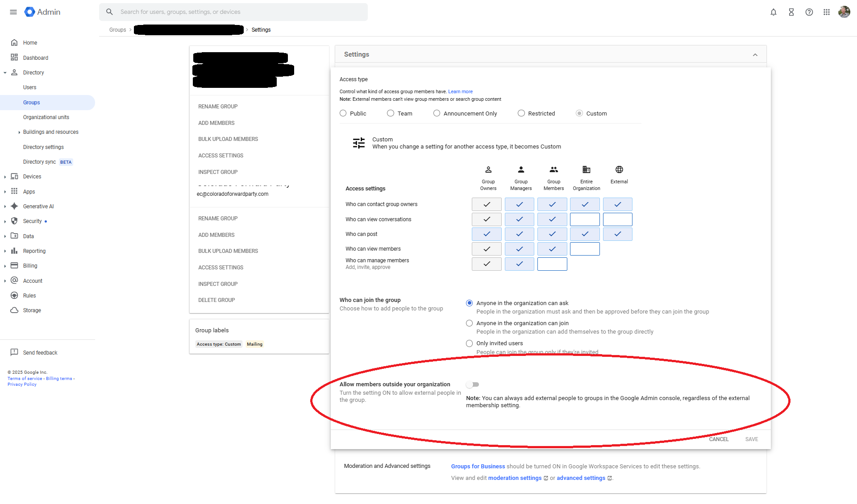Viewport: 857px width, 504px height.
Task: Click the Security shield icon in sidebar
Action: click(x=14, y=221)
